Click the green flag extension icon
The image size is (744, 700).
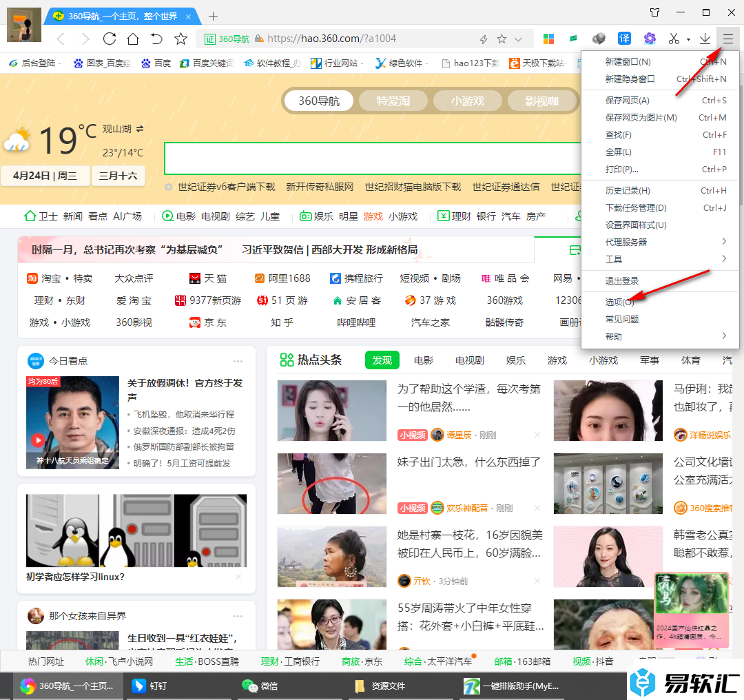pyautogui.click(x=574, y=39)
